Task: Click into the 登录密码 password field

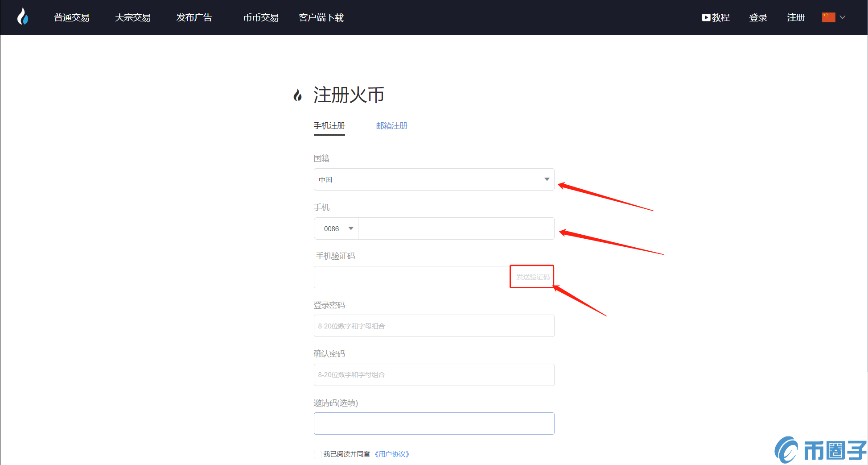Action: pyautogui.click(x=434, y=326)
